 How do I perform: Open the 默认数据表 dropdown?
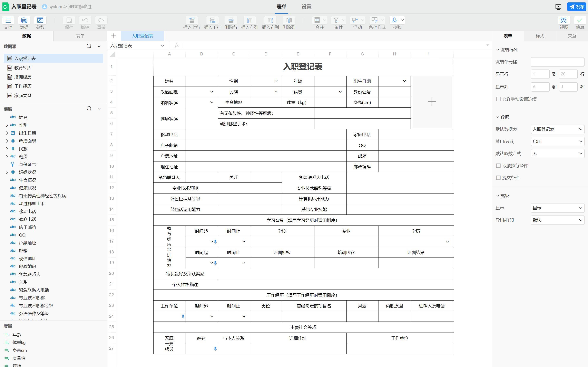(x=557, y=129)
